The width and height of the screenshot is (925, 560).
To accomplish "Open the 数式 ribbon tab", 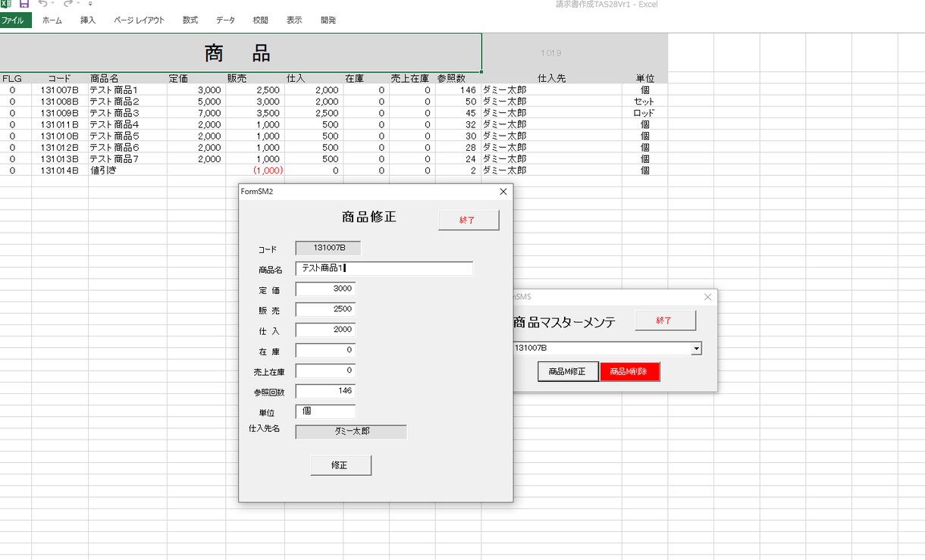I will pyautogui.click(x=190, y=20).
